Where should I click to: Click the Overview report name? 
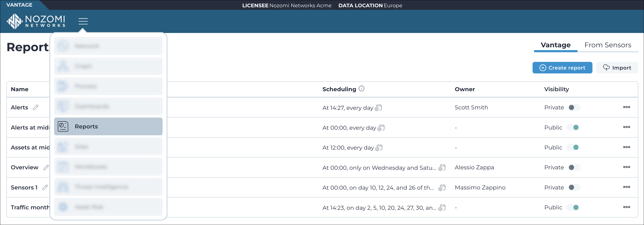coord(25,167)
